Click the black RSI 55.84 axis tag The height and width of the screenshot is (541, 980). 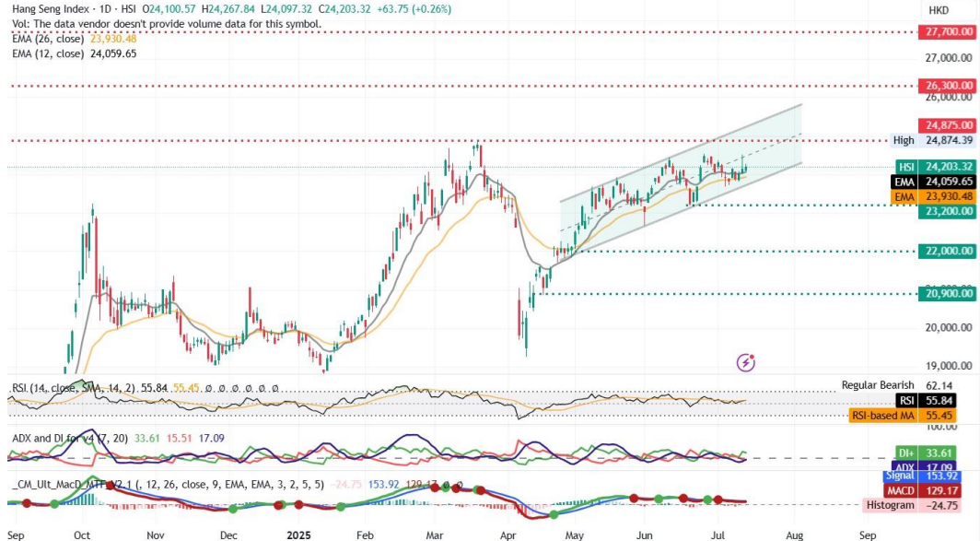pyautogui.click(x=926, y=400)
